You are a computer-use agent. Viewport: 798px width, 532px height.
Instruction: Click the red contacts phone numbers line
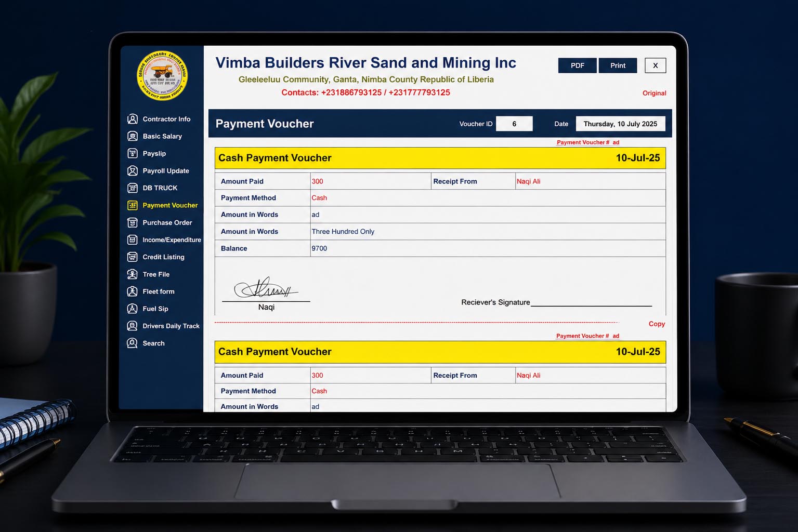(x=365, y=92)
